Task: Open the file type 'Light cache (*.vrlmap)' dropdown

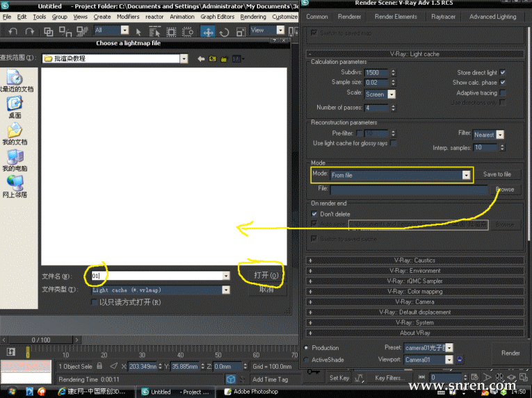Action: 225,290
